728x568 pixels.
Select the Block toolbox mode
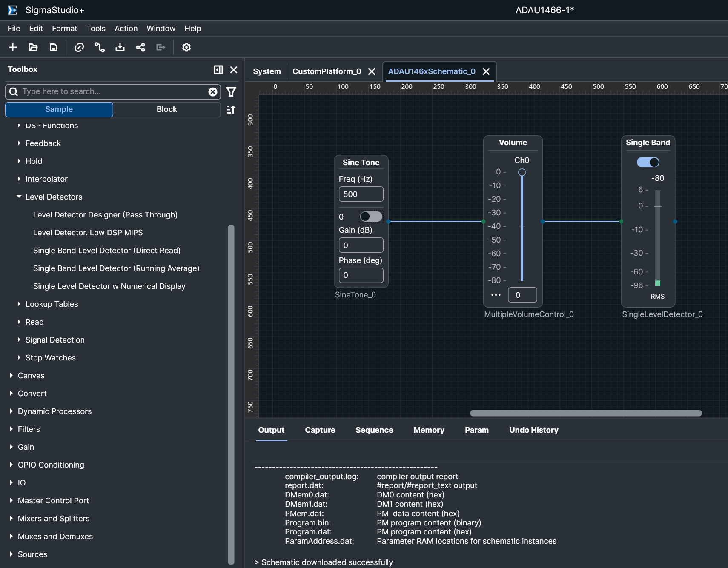point(167,109)
